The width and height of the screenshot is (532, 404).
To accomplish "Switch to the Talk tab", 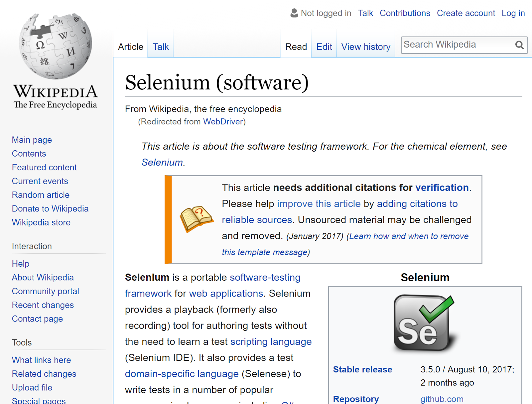I will coord(161,47).
